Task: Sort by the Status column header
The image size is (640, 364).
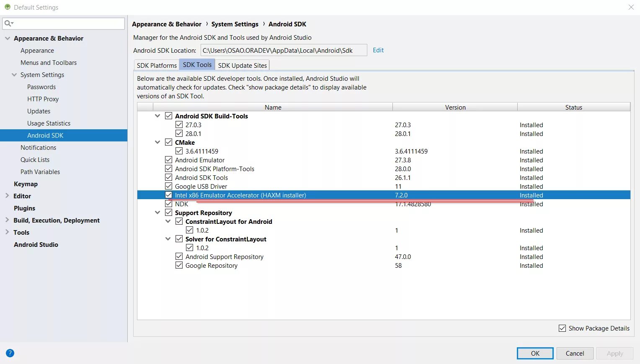Action: click(573, 107)
